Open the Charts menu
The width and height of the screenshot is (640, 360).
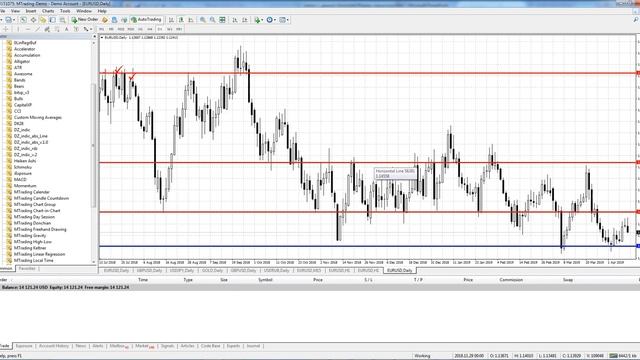48,11
